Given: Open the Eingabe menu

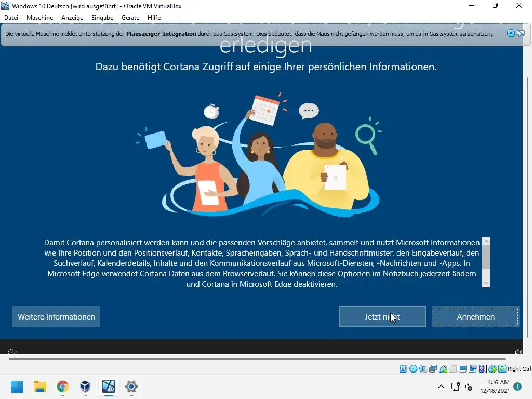Looking at the screenshot, I should 102,18.
